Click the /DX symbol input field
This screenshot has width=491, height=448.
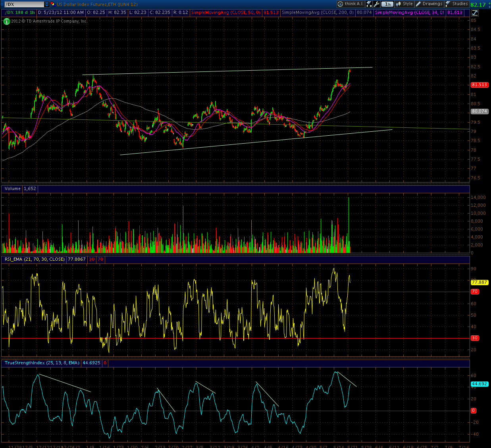point(24,4)
